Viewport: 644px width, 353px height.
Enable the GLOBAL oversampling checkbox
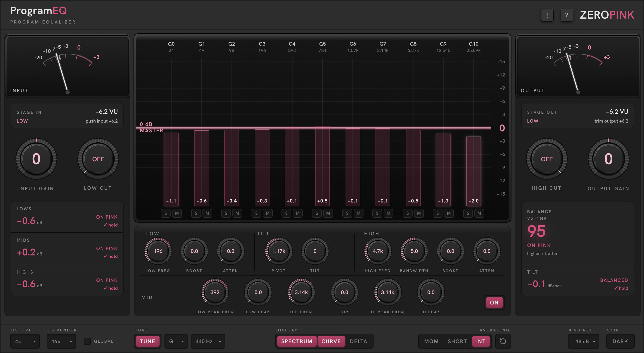[87, 341]
